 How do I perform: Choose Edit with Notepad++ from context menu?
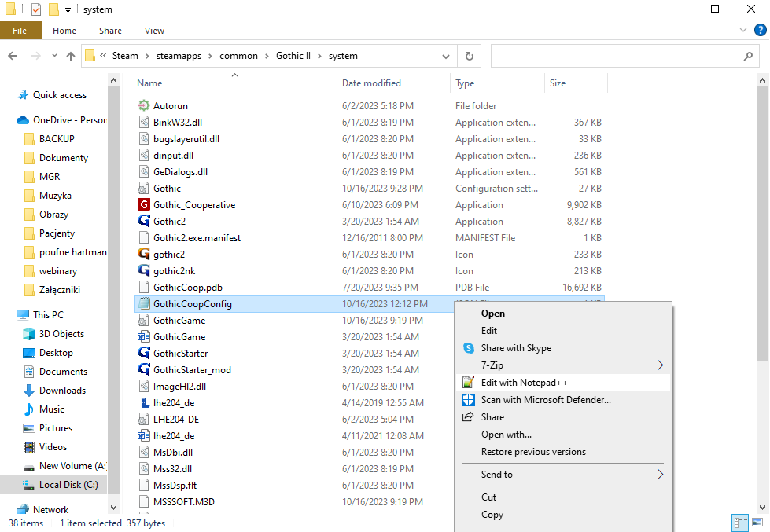[563, 383]
